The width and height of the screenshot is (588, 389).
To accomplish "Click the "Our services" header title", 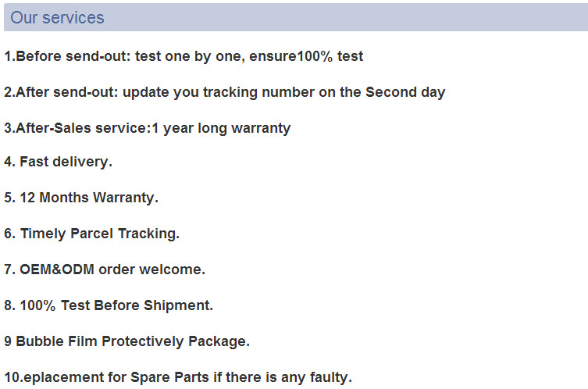I will (x=57, y=17).
